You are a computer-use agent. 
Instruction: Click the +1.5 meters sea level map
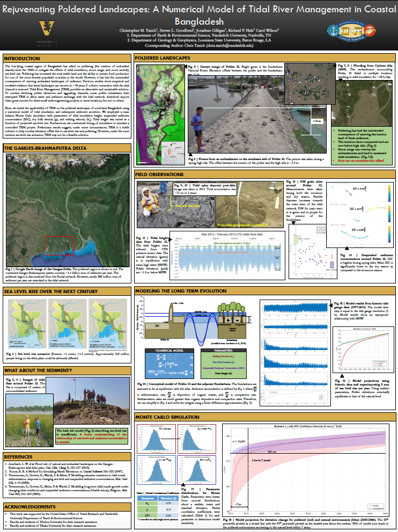[107, 324]
